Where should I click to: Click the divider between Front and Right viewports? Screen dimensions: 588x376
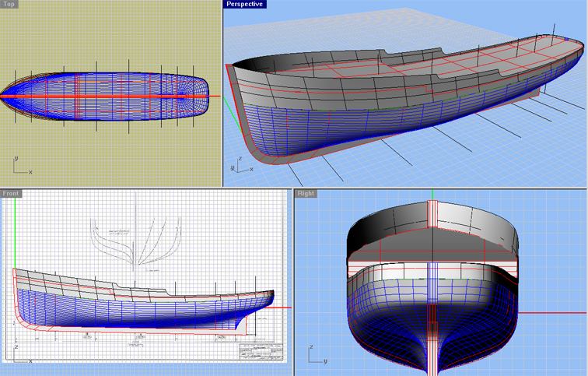(x=293, y=280)
